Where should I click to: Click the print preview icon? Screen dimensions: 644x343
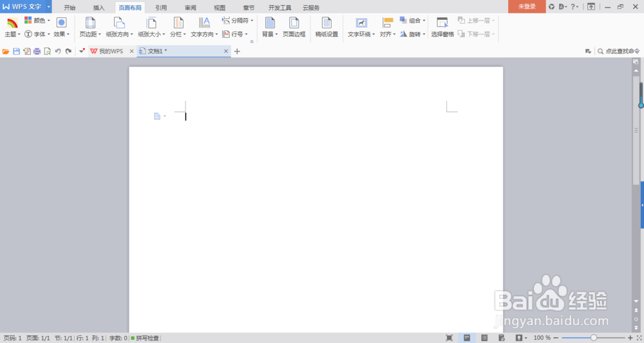47,51
